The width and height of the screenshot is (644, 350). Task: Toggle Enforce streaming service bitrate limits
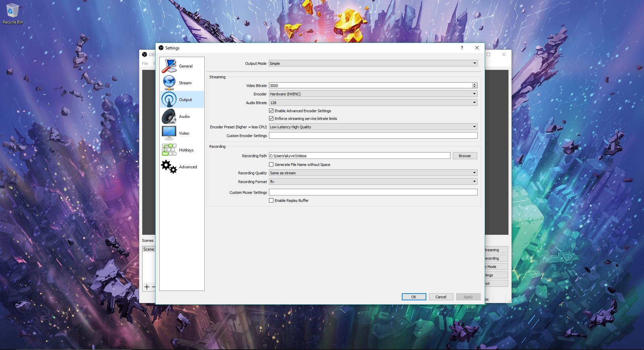[x=271, y=119]
